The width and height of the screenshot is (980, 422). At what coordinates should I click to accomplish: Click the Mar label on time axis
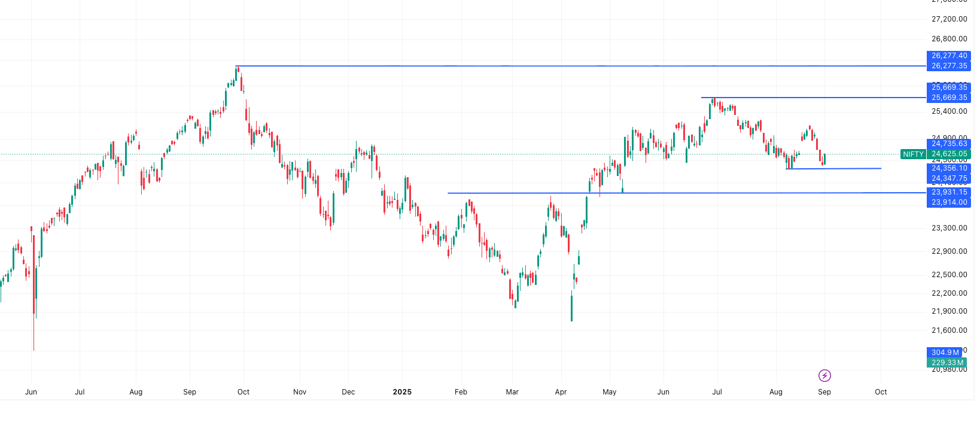pos(512,392)
